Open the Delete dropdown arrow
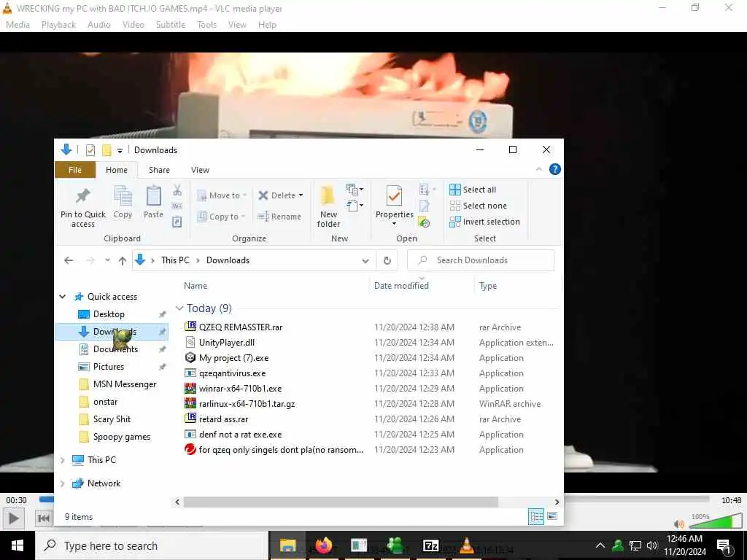The height and width of the screenshot is (560, 747). coord(301,195)
